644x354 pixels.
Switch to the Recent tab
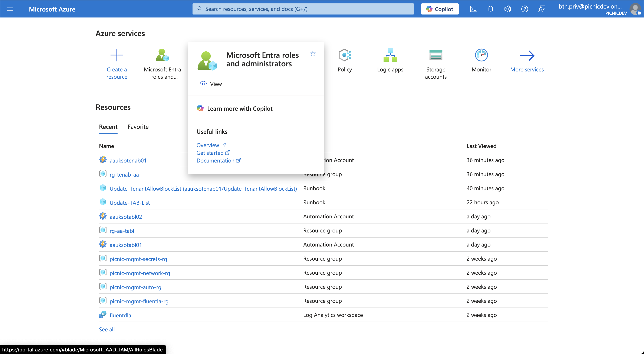point(108,127)
